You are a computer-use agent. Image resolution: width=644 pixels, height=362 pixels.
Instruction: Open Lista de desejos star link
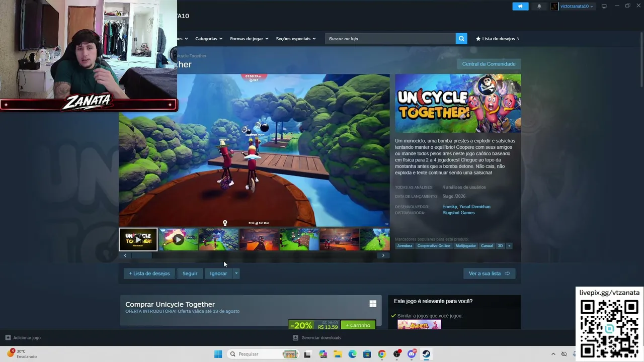[497, 39]
